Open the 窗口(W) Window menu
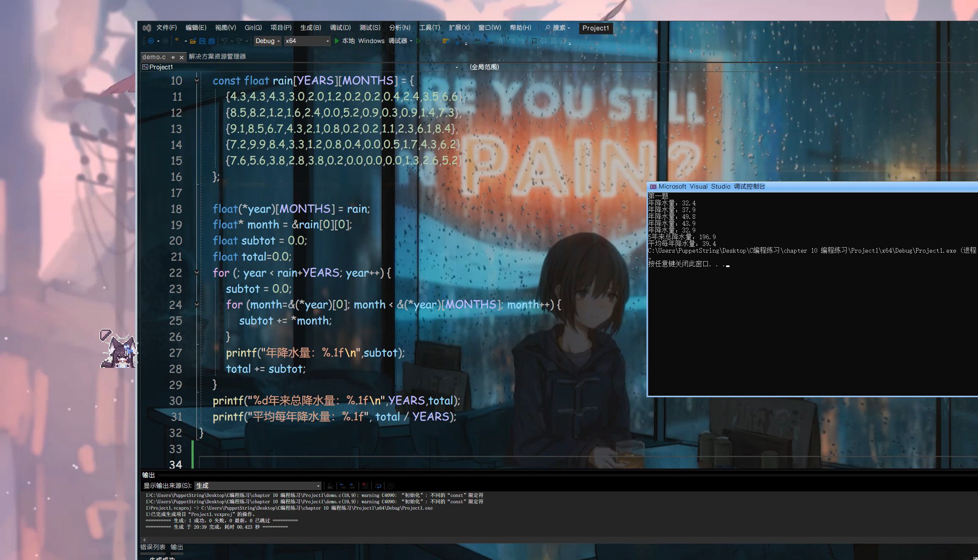Screen dimensions: 978x560 coord(489,28)
